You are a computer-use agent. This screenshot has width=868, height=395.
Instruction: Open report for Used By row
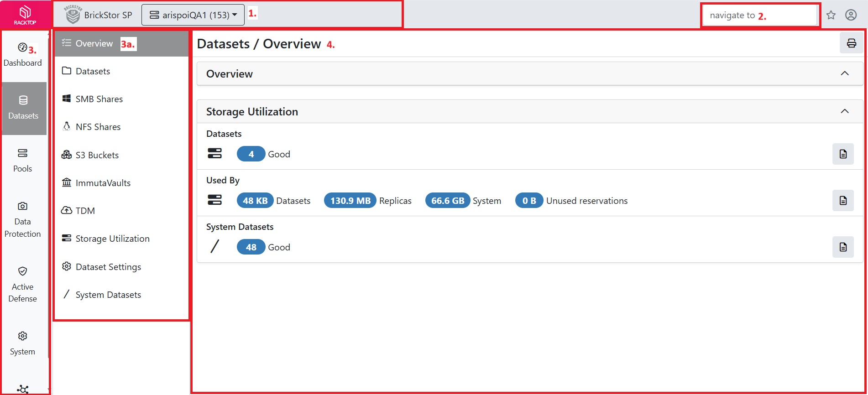[843, 201]
